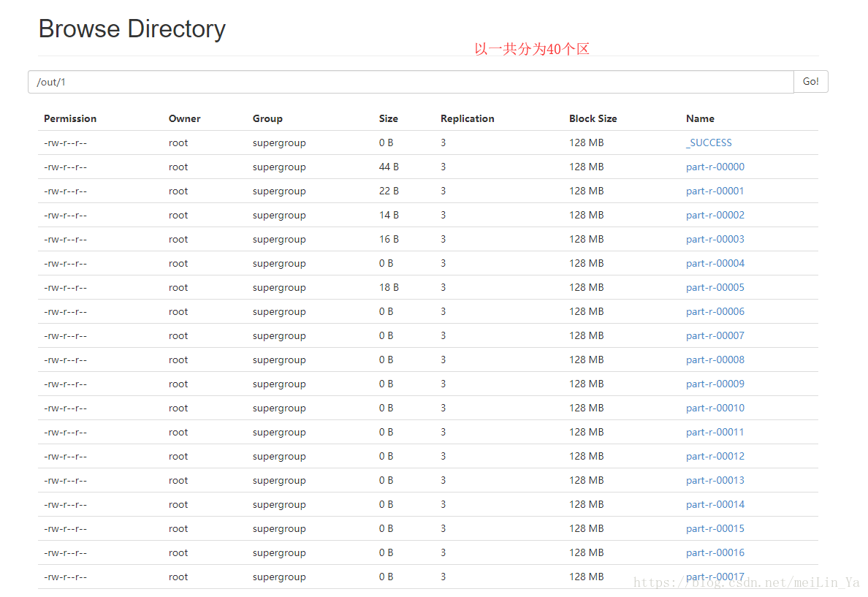The image size is (868, 597).
Task: Click the 18 B size value
Action: [389, 287]
